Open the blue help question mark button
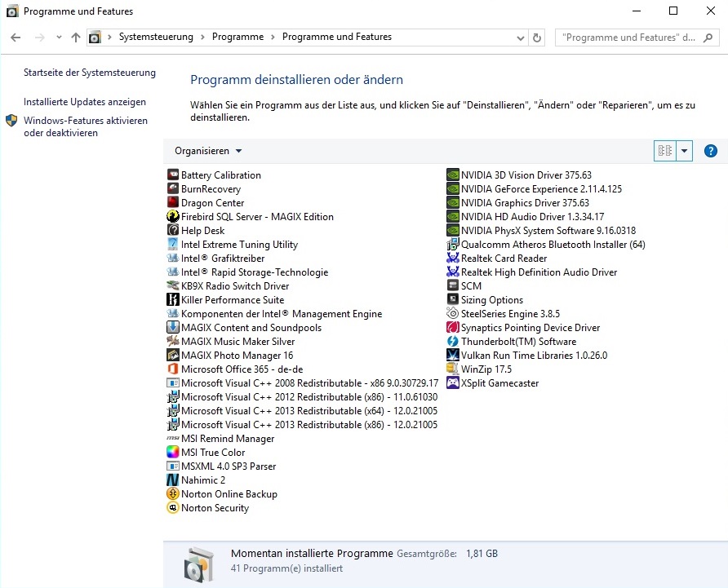The height and width of the screenshot is (588, 728). pos(710,151)
